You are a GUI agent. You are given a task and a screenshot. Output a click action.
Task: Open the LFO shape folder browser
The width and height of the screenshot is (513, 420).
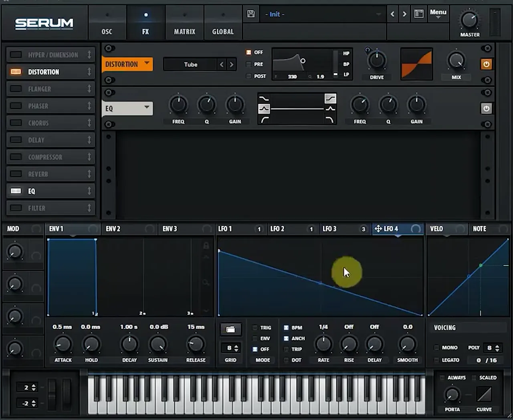pyautogui.click(x=230, y=329)
